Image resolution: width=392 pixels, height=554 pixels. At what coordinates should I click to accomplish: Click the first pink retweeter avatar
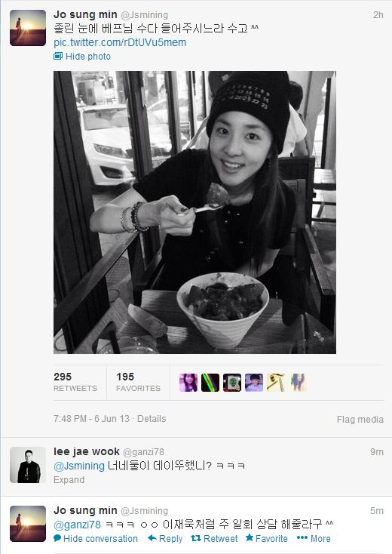[x=188, y=383]
